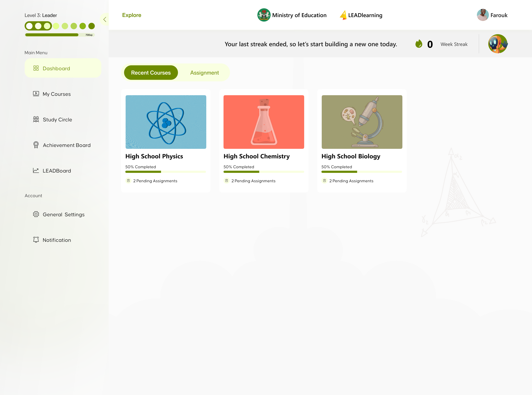Click the 'Level 3: Leader' label

point(41,15)
